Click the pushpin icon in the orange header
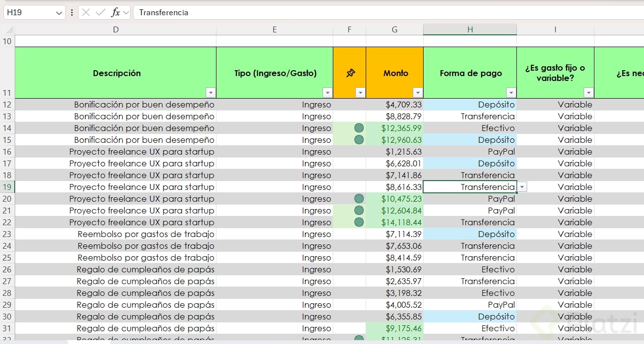644x344 pixels. (x=349, y=73)
